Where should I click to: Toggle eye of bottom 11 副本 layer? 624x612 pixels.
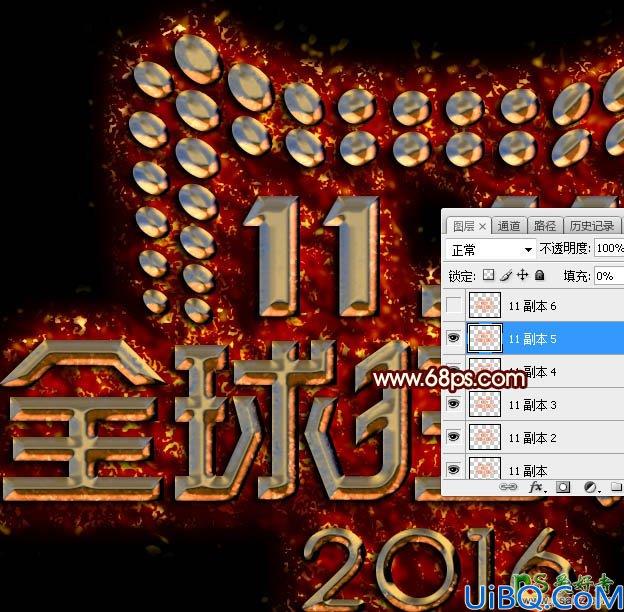[454, 470]
